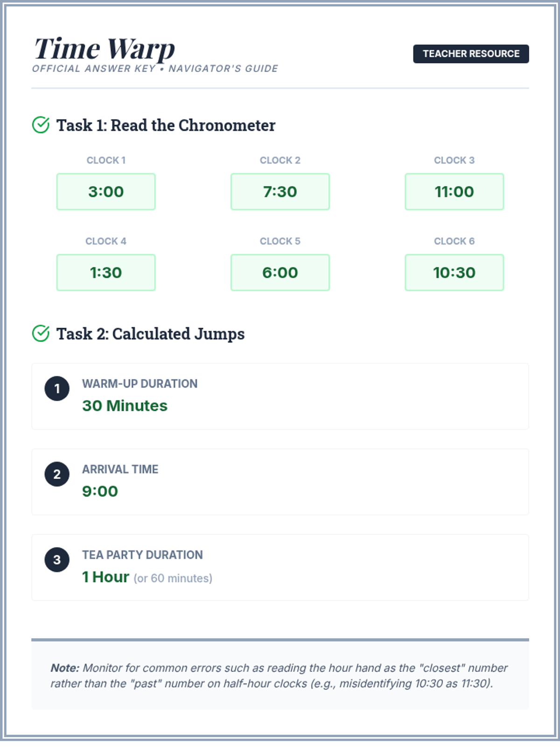Screen dimensions: 560x747
Task: Click the 9:00 arrival time answer
Action: tap(100, 491)
